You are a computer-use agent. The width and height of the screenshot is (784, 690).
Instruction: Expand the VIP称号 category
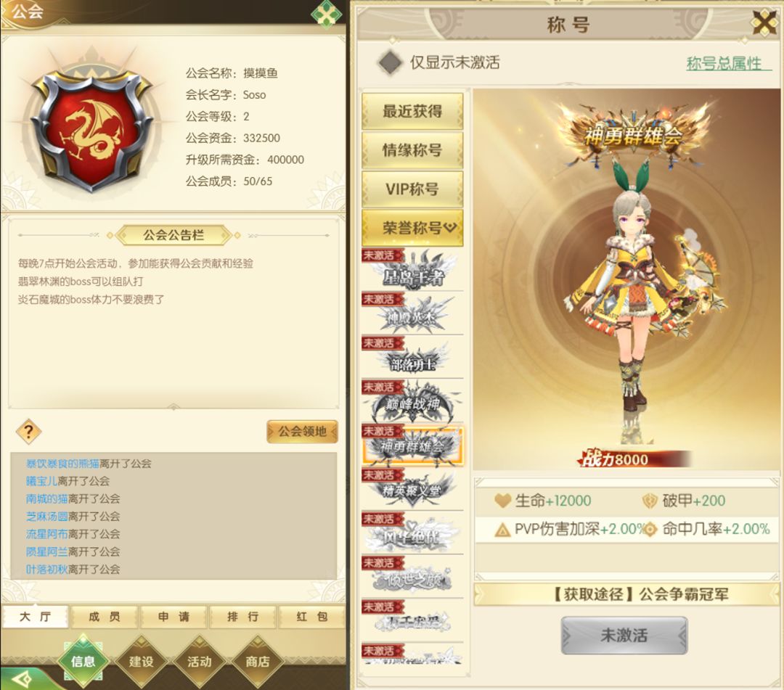point(412,189)
